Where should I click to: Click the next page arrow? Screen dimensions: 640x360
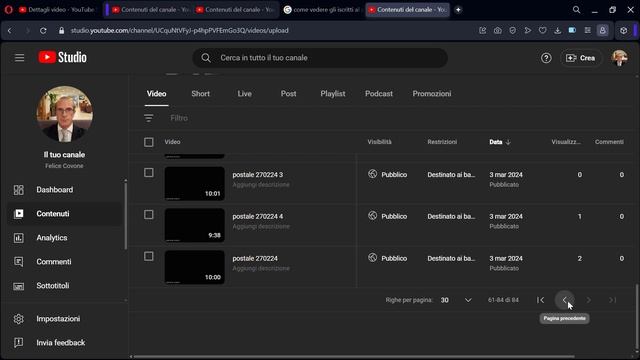click(x=589, y=300)
